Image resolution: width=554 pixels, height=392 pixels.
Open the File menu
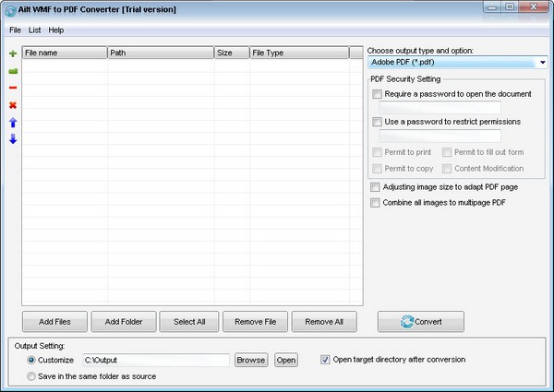15,30
